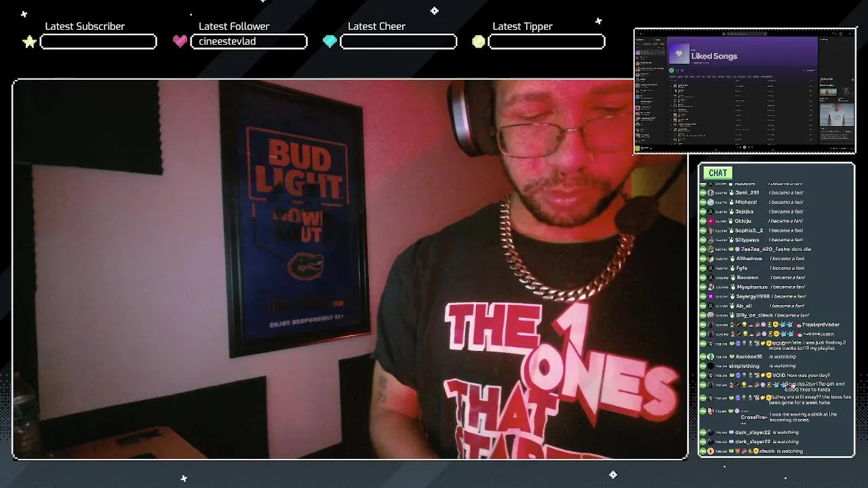Click the green CHAT header label
868x488 pixels.
(717, 173)
